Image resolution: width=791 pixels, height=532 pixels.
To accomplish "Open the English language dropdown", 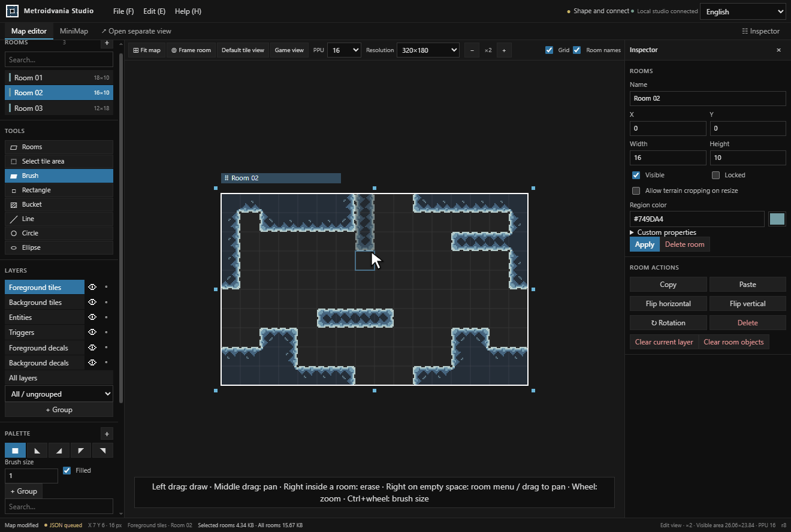I will click(x=743, y=11).
